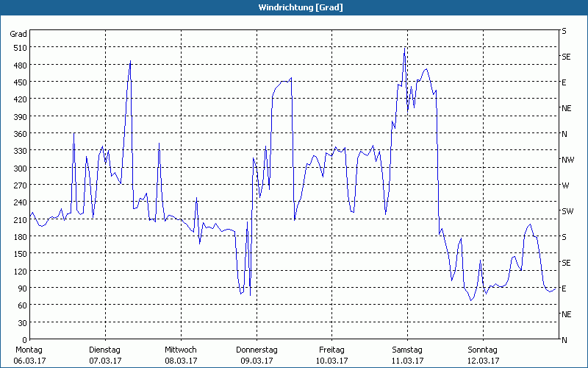Screen dimensions: 588x368
Task: Click the date "12.03.17"
Action: [483, 361]
